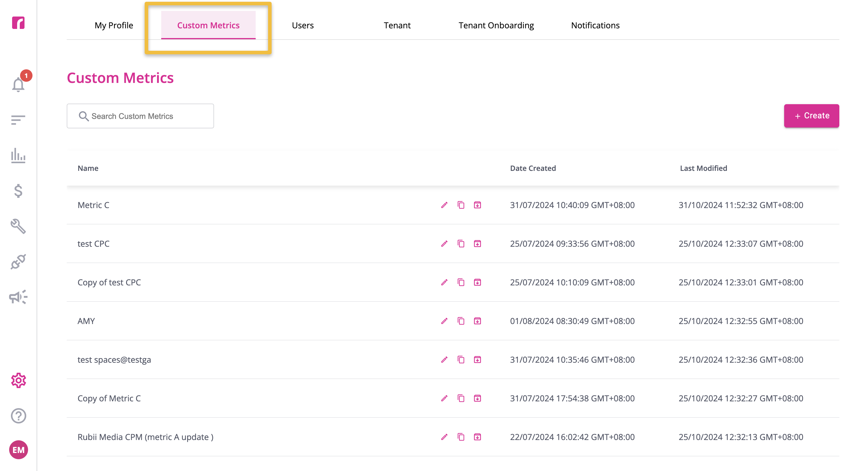The width and height of the screenshot is (868, 471).
Task: Select Copy of Metric C name
Action: tap(109, 399)
